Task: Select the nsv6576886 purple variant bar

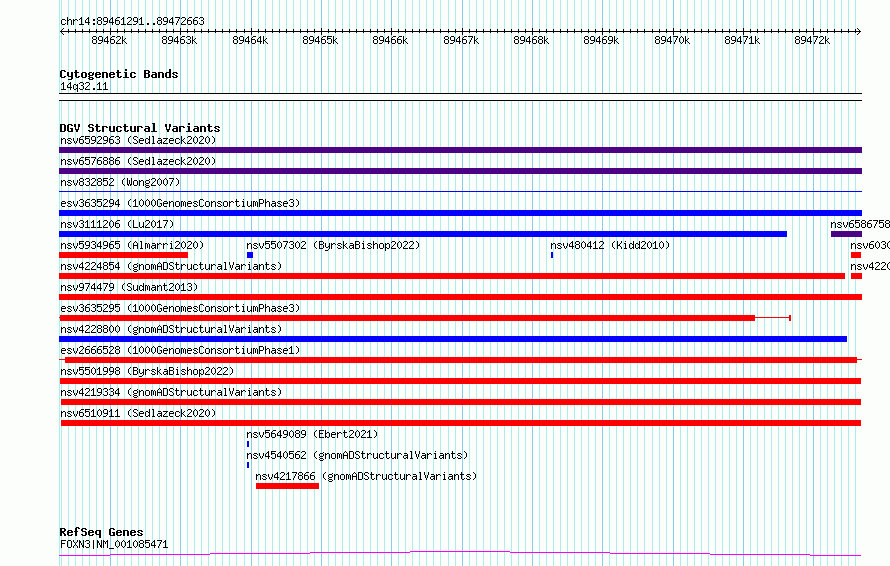Action: click(x=460, y=171)
